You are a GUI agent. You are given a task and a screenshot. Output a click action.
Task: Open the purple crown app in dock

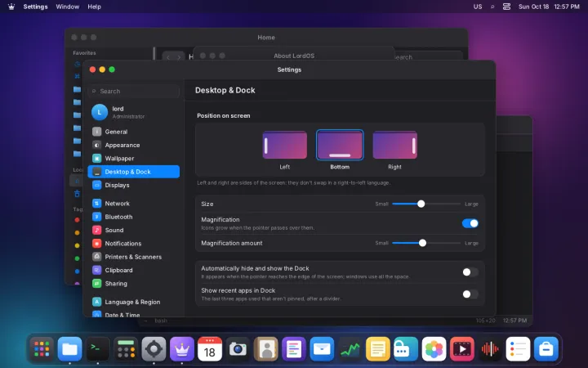tap(182, 349)
